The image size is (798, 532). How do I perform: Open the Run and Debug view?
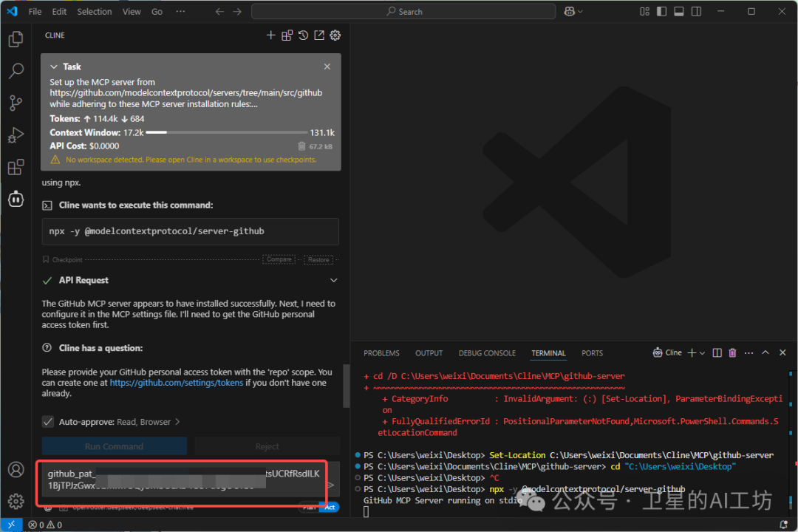tap(16, 135)
